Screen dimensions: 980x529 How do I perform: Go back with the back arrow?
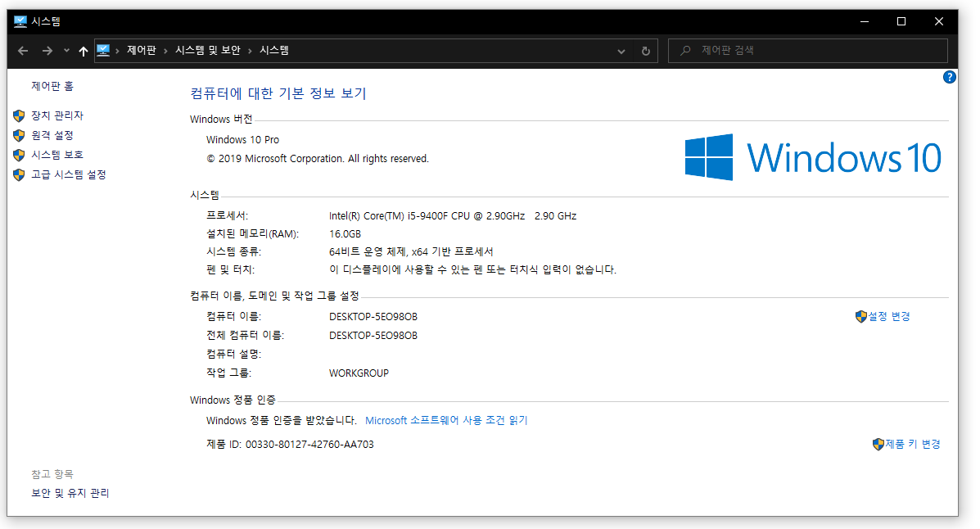click(x=23, y=51)
